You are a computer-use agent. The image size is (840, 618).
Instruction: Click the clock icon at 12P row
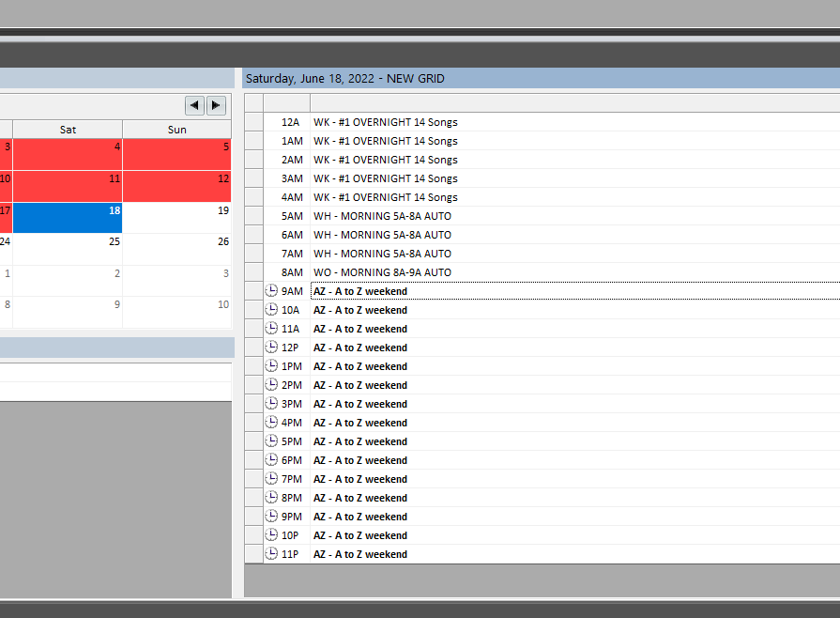[272, 348]
